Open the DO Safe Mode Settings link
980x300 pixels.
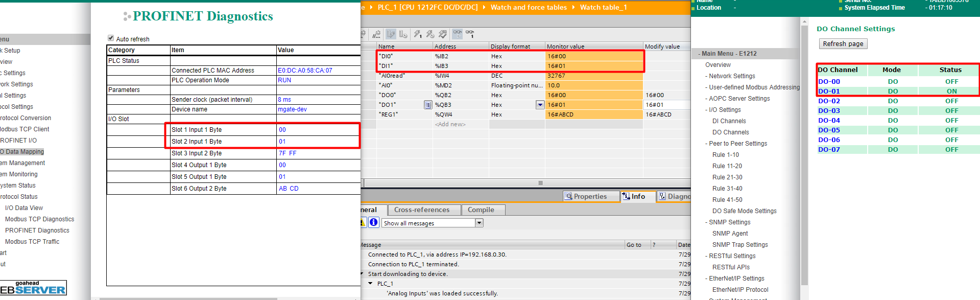coord(745,211)
